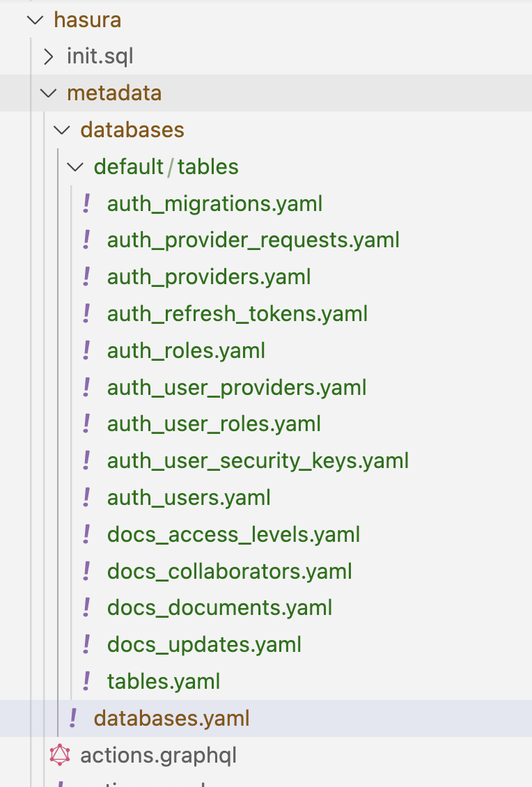This screenshot has height=787, width=532.
Task: Click the error mark beside auth_migrations.yaml
Action: pos(86,203)
